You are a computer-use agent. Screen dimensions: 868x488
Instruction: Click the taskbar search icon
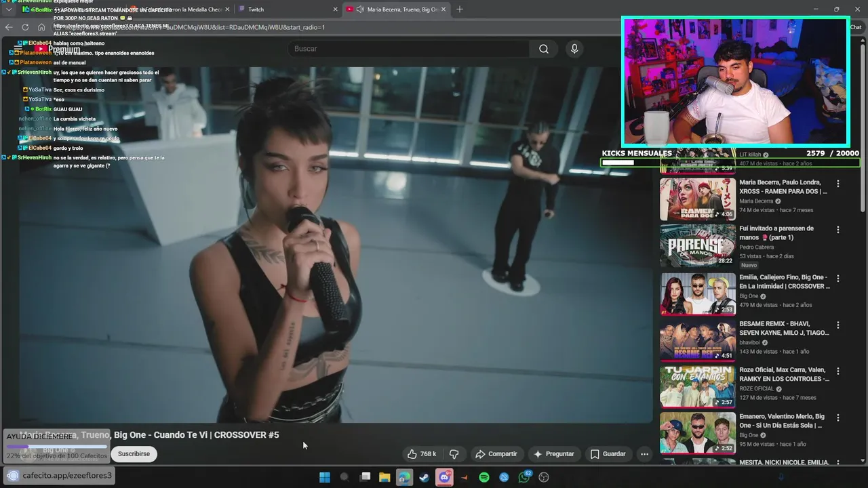click(344, 477)
